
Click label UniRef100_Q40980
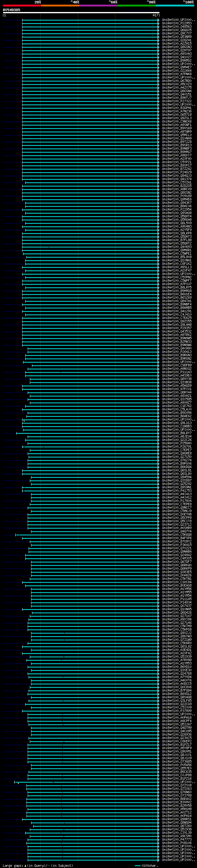177,349
